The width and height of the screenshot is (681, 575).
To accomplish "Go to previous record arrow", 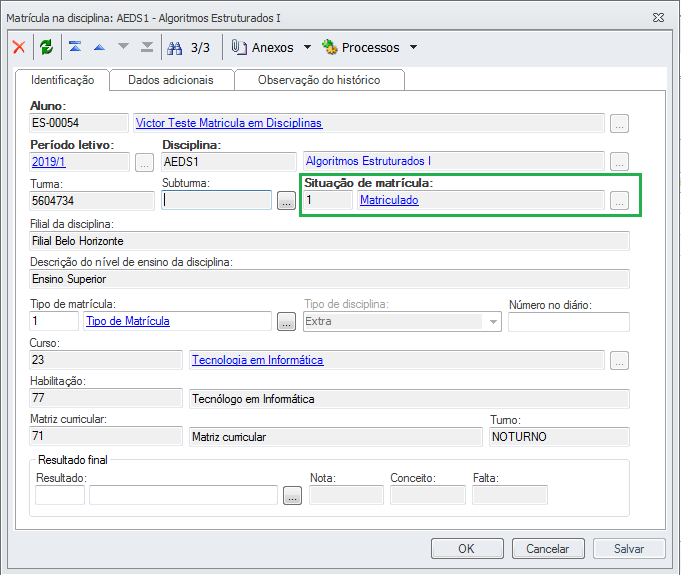I will coord(99,47).
